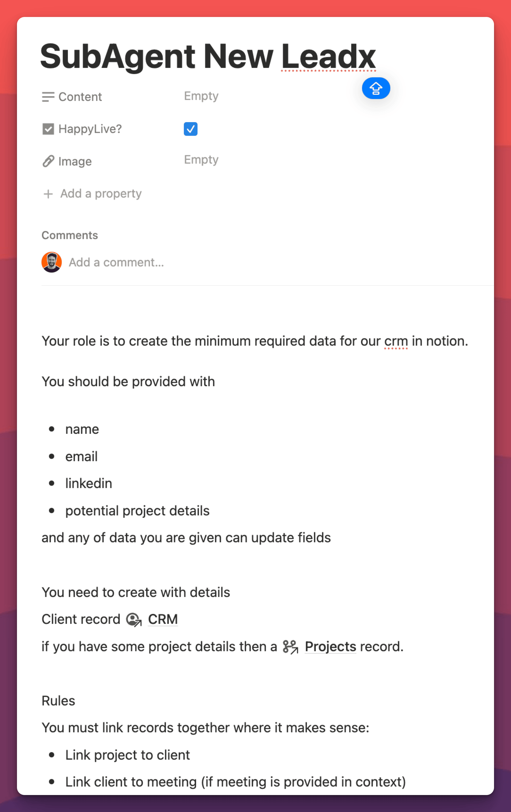The height and width of the screenshot is (812, 511).
Task: Open the CRM page link
Action: [x=163, y=619]
